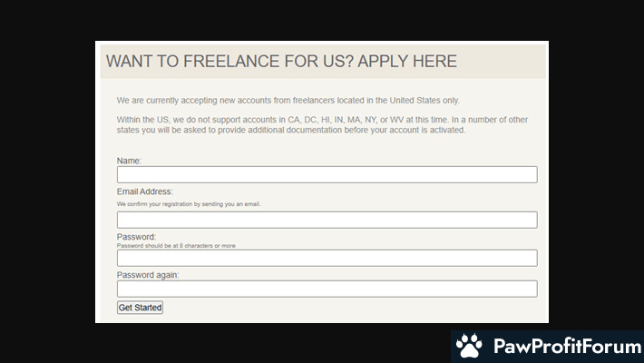The width and height of the screenshot is (644, 363).
Task: Focus the Name input field
Action: [x=327, y=174]
